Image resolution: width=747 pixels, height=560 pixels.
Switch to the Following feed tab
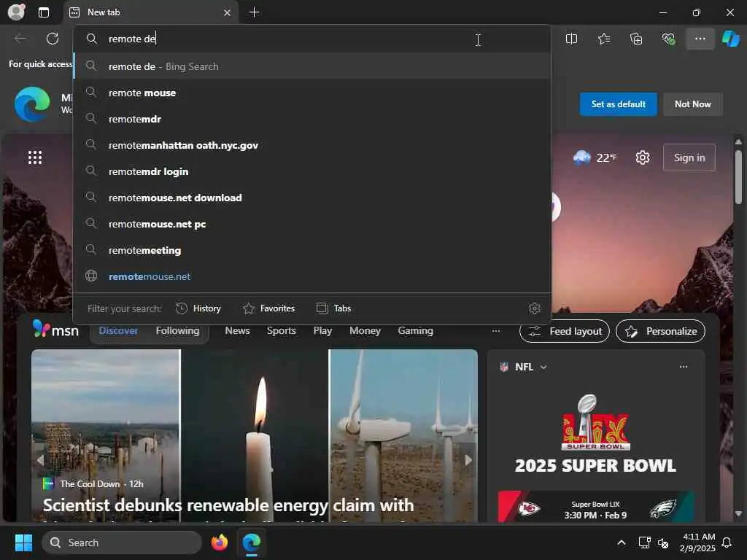(178, 330)
